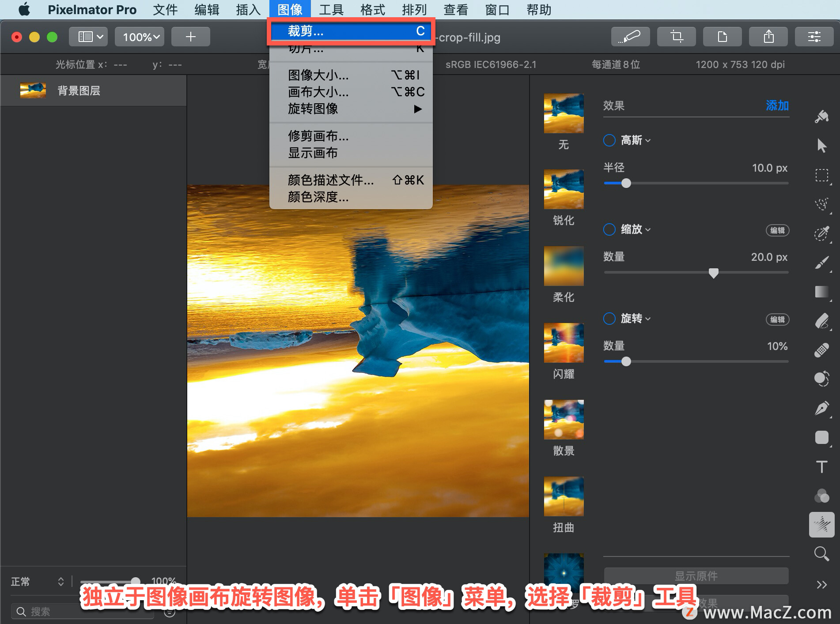Expand the 高斯 effect type dropdown

(636, 140)
